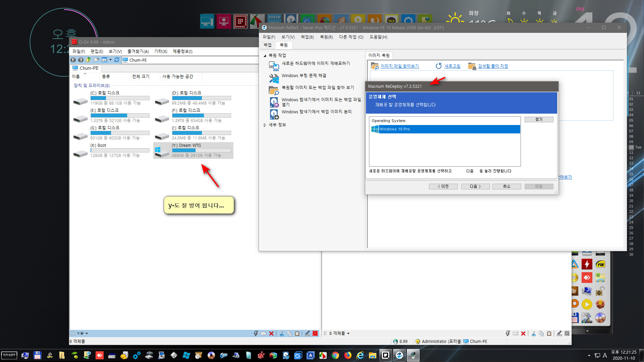Click Windows 부팅 문제 해결 task

304,76
